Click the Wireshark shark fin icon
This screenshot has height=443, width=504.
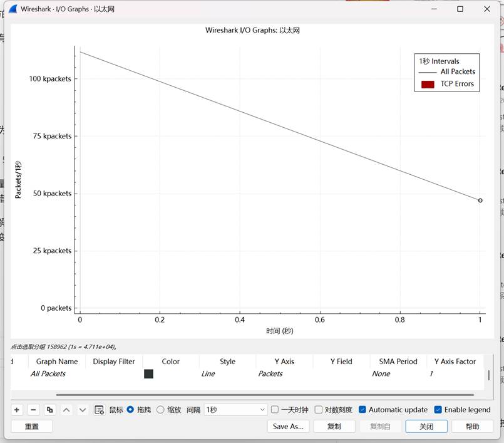coord(13,9)
